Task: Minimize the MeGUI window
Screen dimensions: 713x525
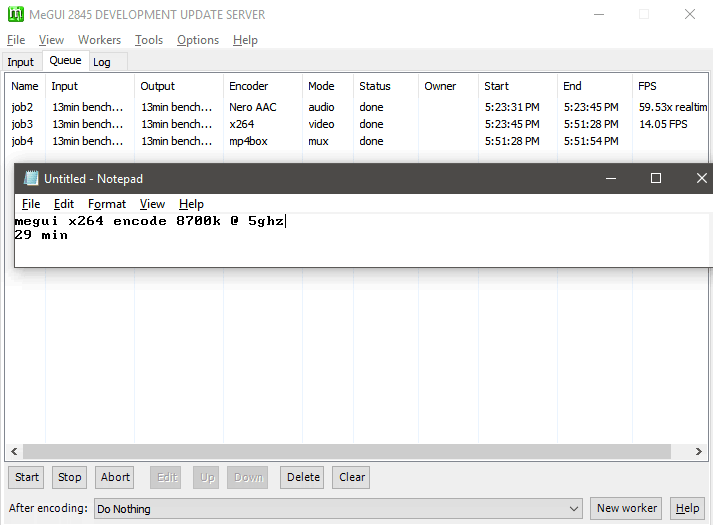Action: 599,15
